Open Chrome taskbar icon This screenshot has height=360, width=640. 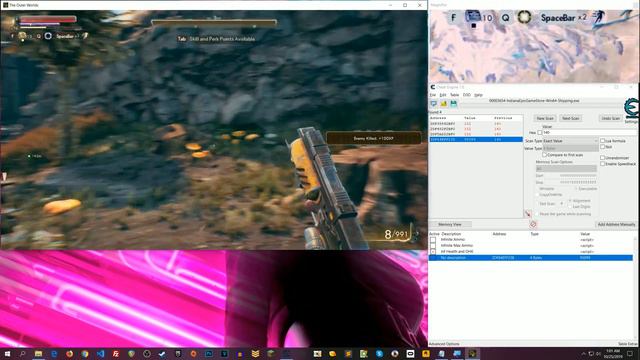pos(85,354)
